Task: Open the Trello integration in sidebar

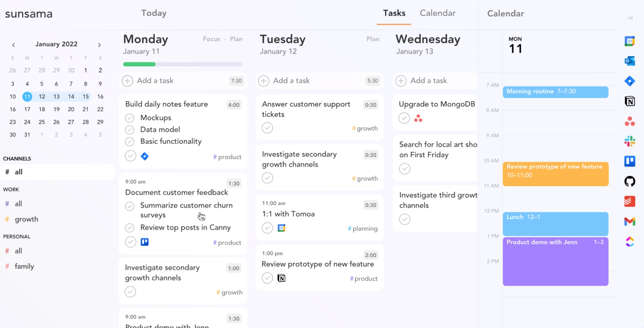Action: [x=629, y=161]
